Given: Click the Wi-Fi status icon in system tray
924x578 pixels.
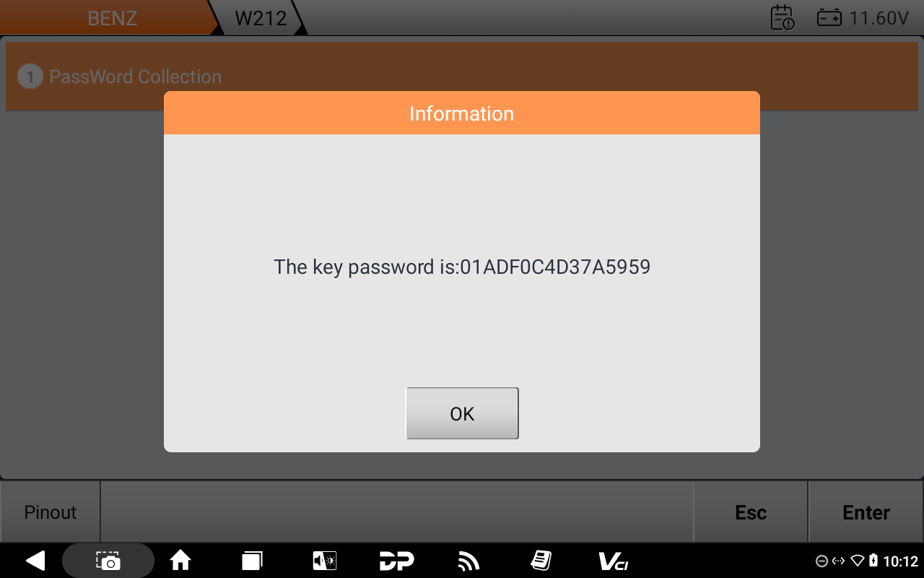Looking at the screenshot, I should click(858, 561).
